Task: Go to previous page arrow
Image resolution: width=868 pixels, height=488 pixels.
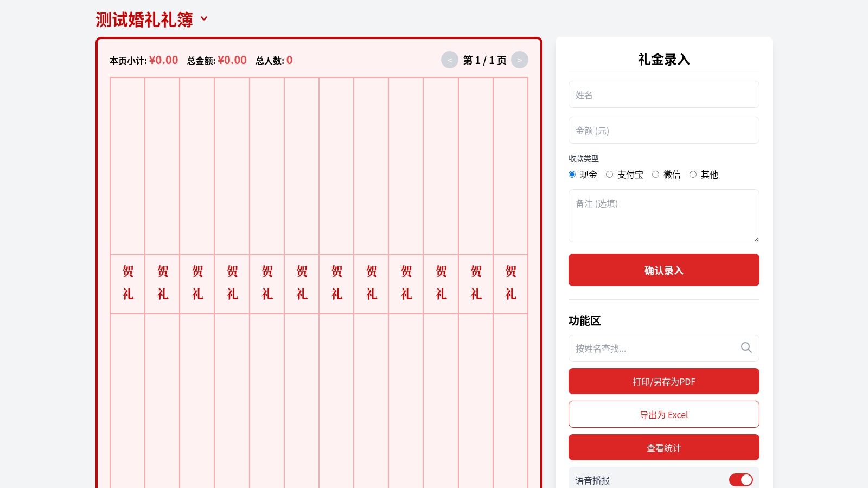Action: point(450,60)
